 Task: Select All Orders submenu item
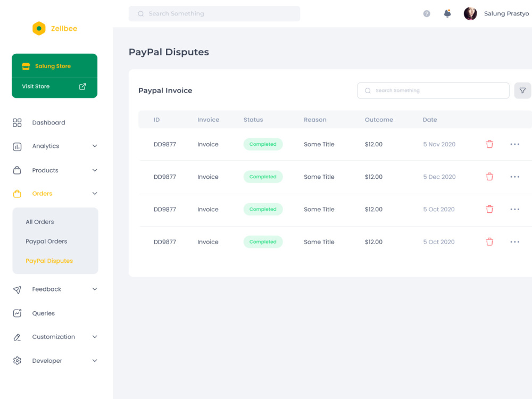[40, 222]
